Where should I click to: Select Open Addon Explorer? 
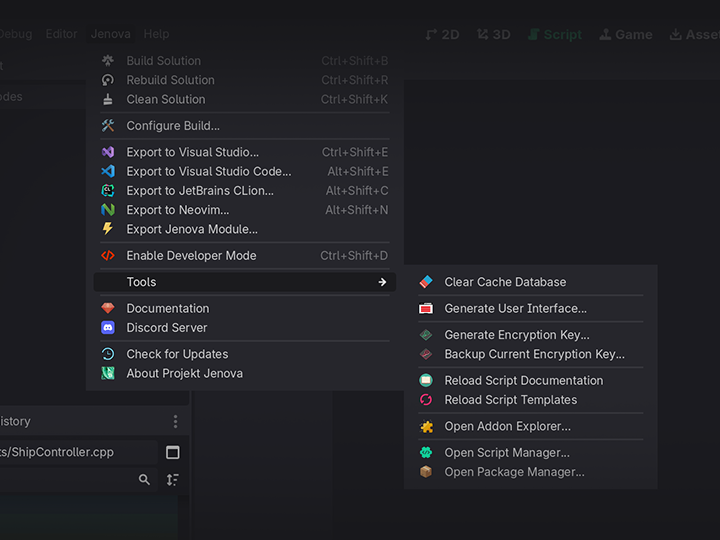coord(530,426)
